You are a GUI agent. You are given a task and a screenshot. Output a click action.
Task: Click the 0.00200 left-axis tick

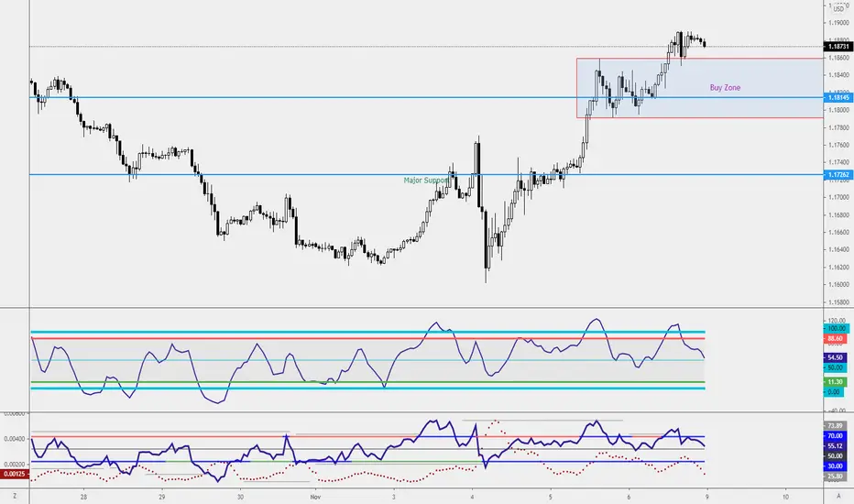click(15, 465)
